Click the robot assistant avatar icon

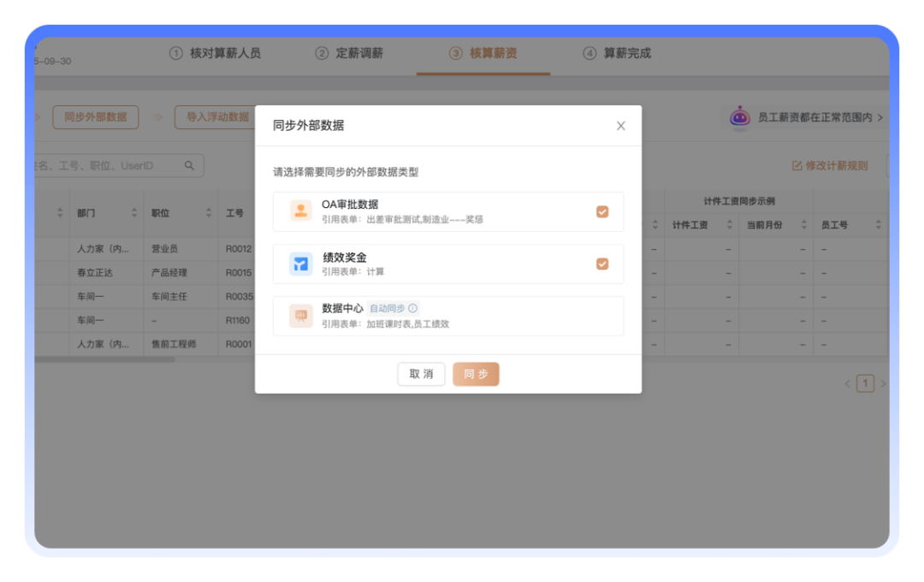(x=740, y=117)
